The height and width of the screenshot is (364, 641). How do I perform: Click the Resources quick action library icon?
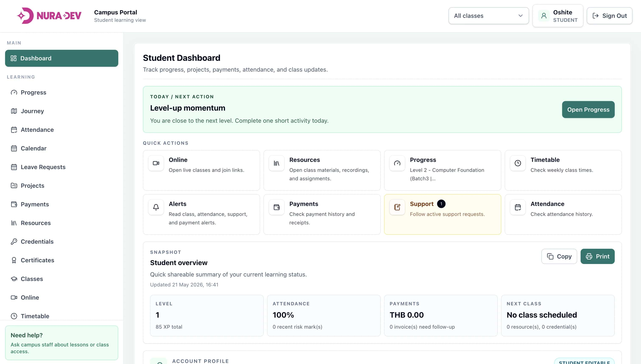(277, 163)
